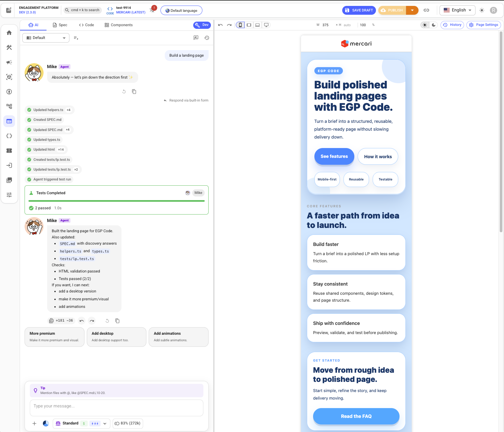Select the desktop monitor preview
Screen dimensions: 504x432
tap(267, 25)
